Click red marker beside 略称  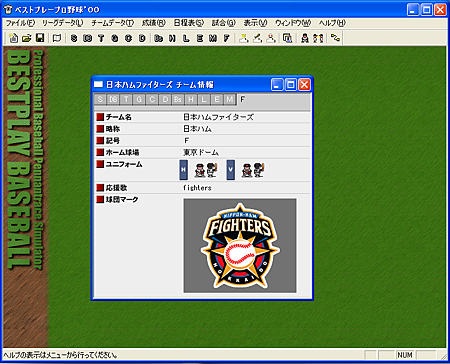point(100,129)
